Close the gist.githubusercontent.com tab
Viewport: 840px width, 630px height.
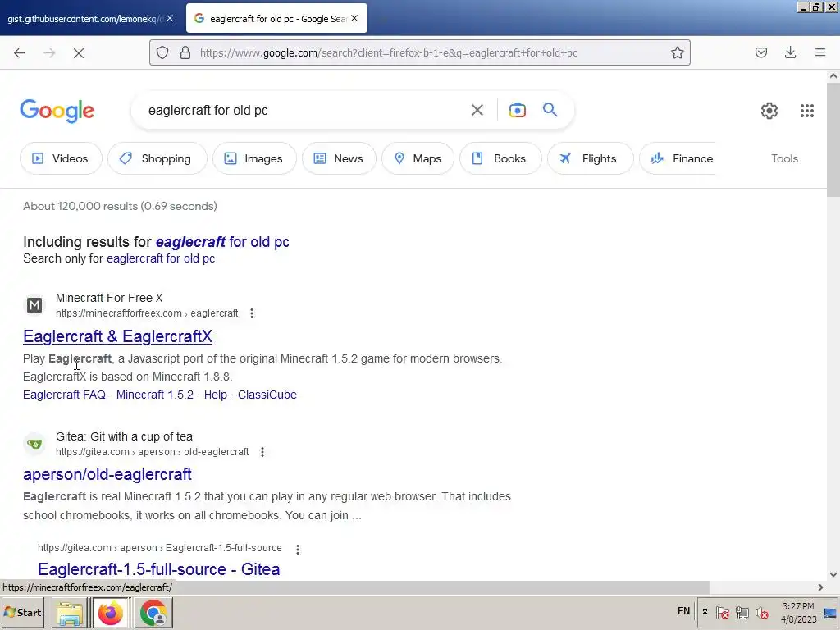(x=170, y=18)
